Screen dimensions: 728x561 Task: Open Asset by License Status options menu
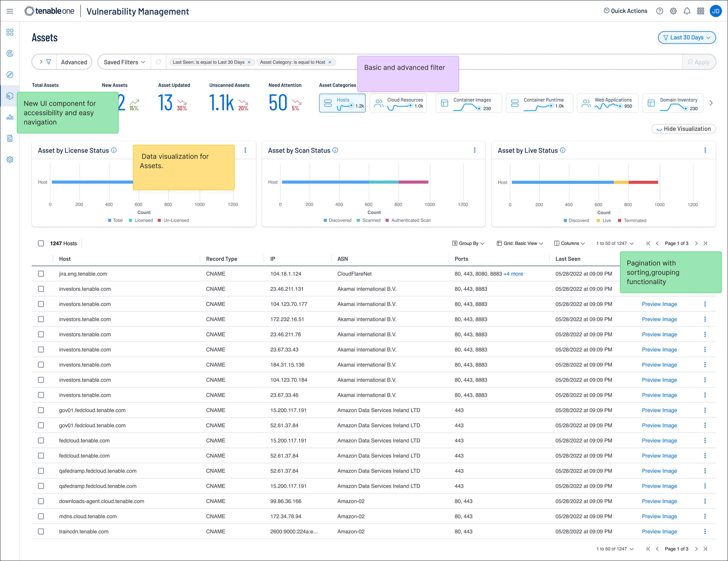coord(245,150)
